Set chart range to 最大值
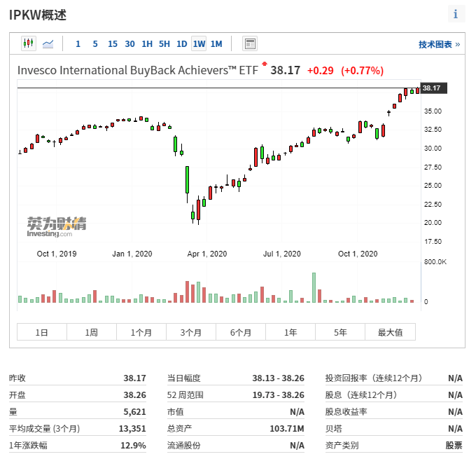 pyautogui.click(x=390, y=332)
